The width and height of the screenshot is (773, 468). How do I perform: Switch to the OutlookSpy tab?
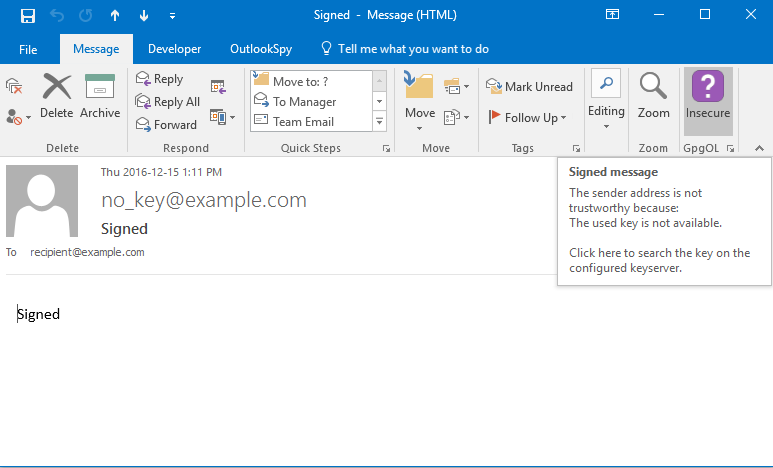(x=262, y=49)
